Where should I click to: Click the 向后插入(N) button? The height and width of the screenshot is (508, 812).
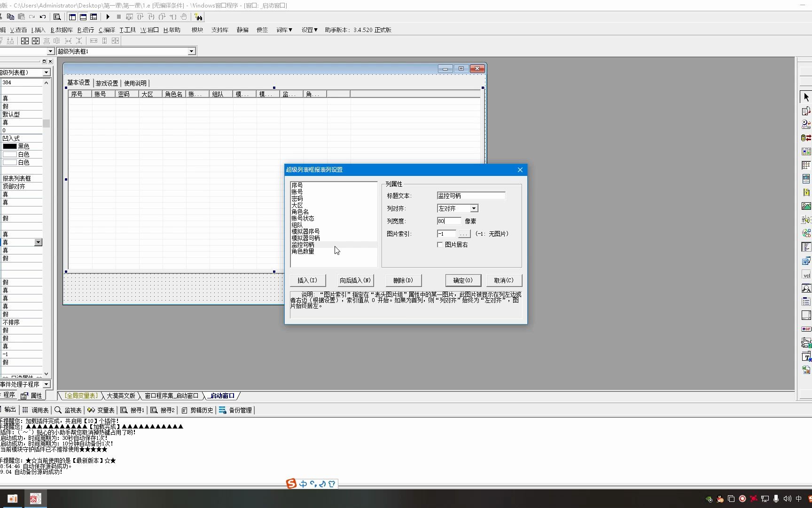pos(355,280)
